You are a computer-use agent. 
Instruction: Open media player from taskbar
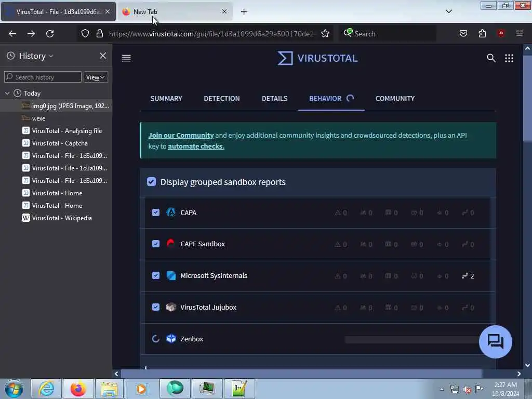pos(141,389)
